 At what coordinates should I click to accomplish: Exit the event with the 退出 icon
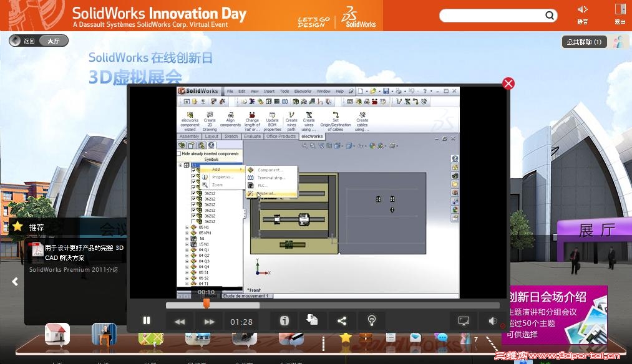(620, 14)
